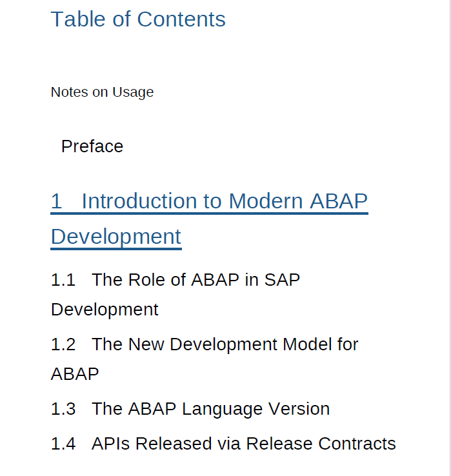Click the Table of Contents heading
The height and width of the screenshot is (476, 451).
coord(138,19)
